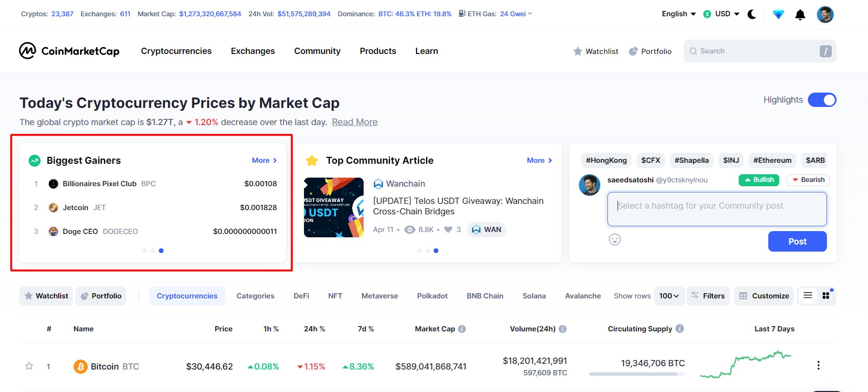Open Learn menu
Viewport: 868px width, 392px height.
coord(427,51)
